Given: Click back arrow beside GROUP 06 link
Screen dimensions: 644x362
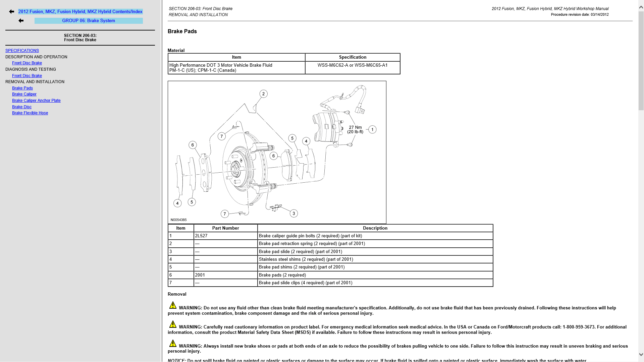Looking at the screenshot, I should (21, 21).
